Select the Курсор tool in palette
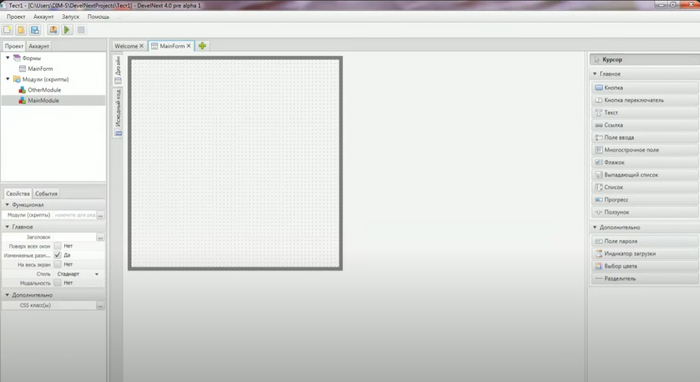The height and width of the screenshot is (382, 700). [x=645, y=59]
